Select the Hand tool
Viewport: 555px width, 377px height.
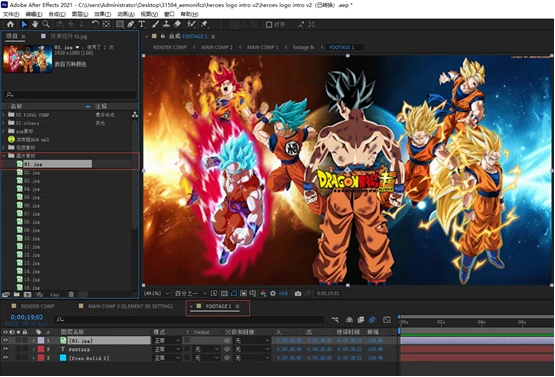(35, 24)
